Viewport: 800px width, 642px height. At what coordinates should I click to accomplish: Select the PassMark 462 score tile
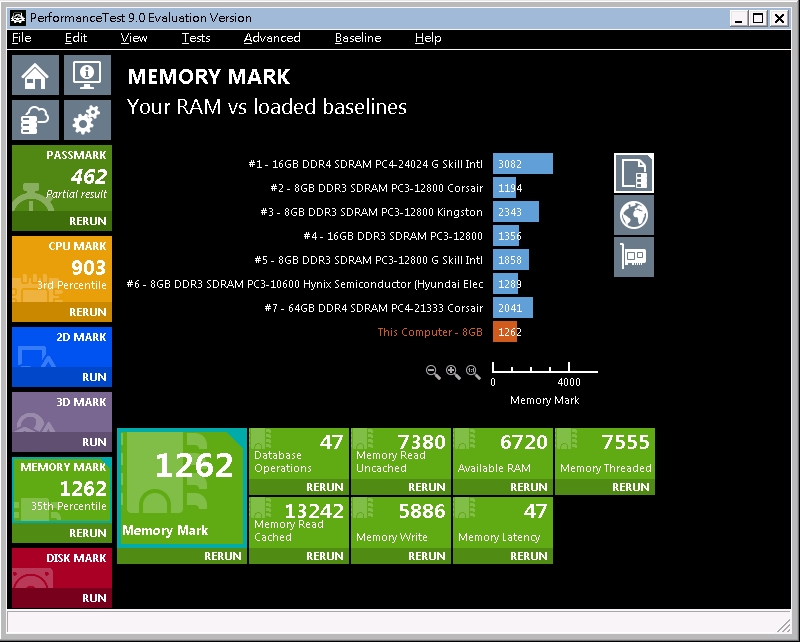click(62, 179)
